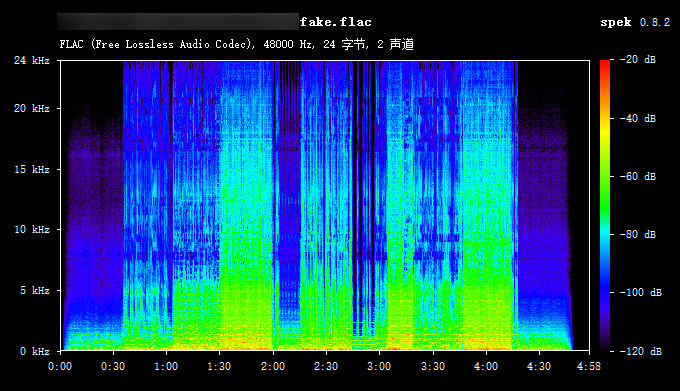Click the -20 dB scale label

(x=638, y=59)
